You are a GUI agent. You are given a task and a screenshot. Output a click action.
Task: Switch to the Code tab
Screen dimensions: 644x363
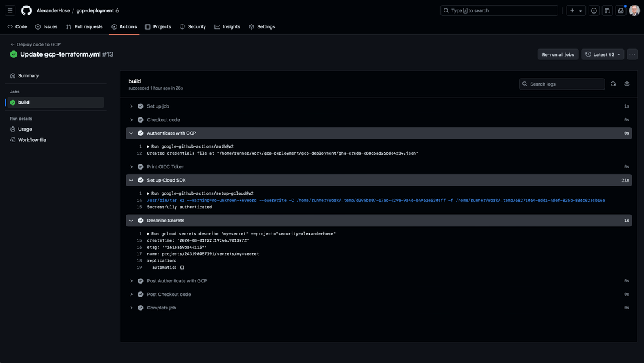(x=17, y=26)
